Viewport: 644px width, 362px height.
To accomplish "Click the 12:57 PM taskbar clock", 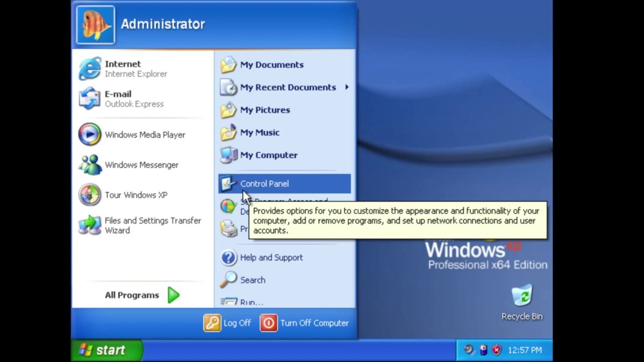I will pyautogui.click(x=525, y=350).
